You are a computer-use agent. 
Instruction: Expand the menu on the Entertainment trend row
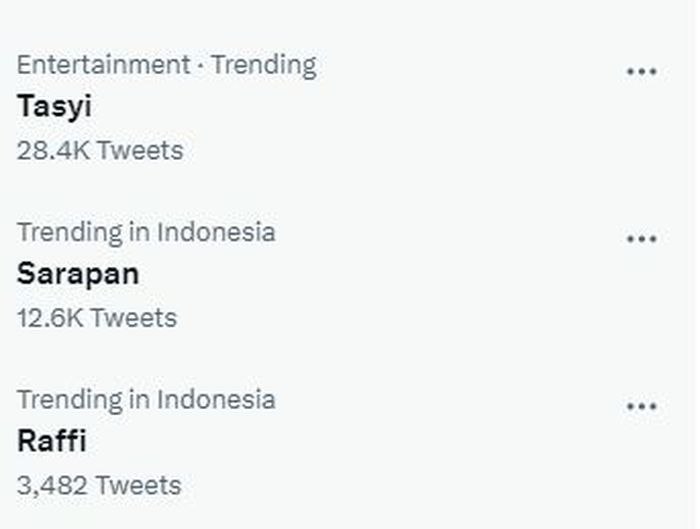pyautogui.click(x=641, y=72)
